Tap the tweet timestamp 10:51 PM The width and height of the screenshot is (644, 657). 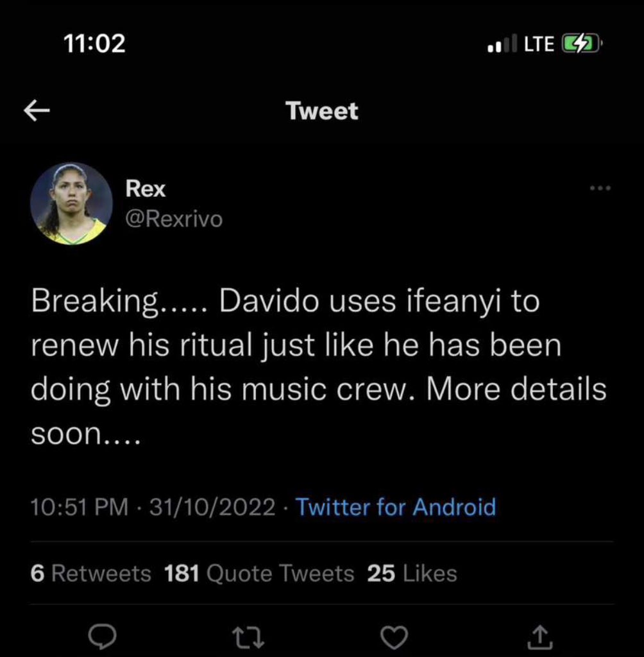pos(80,507)
